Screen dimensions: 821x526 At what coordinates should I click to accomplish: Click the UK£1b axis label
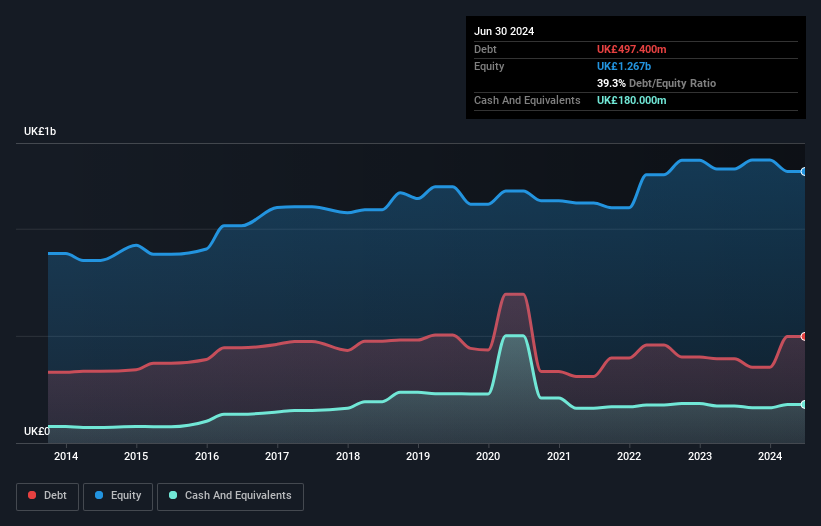(40, 131)
